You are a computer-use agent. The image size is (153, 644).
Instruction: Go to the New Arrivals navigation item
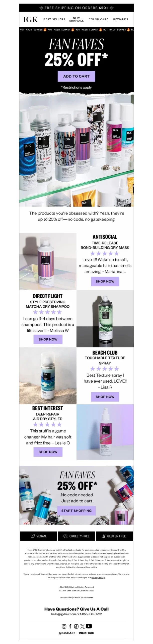pyautogui.click(x=76, y=19)
